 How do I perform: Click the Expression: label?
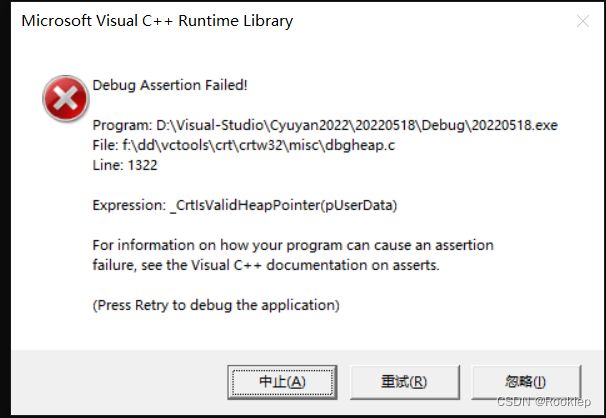pos(129,205)
